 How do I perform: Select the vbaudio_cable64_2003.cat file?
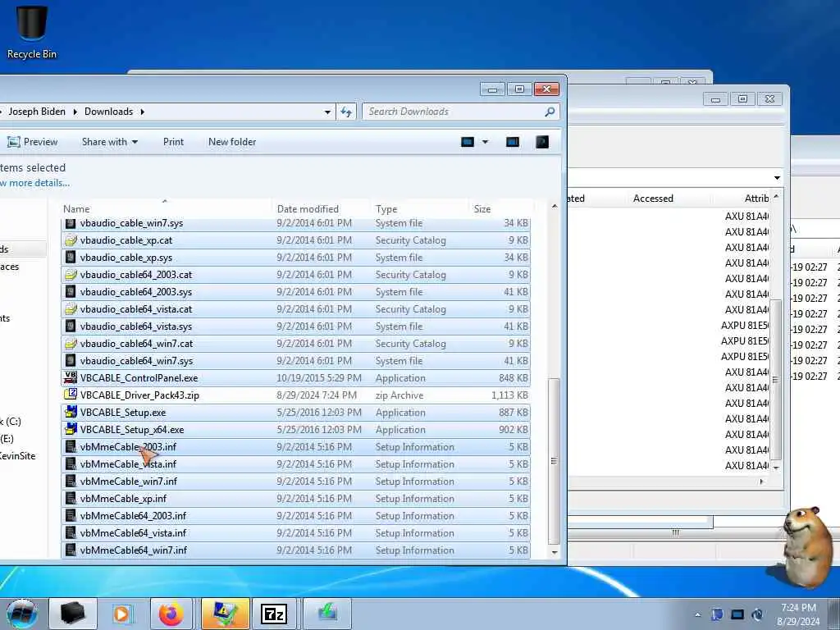tap(296, 274)
